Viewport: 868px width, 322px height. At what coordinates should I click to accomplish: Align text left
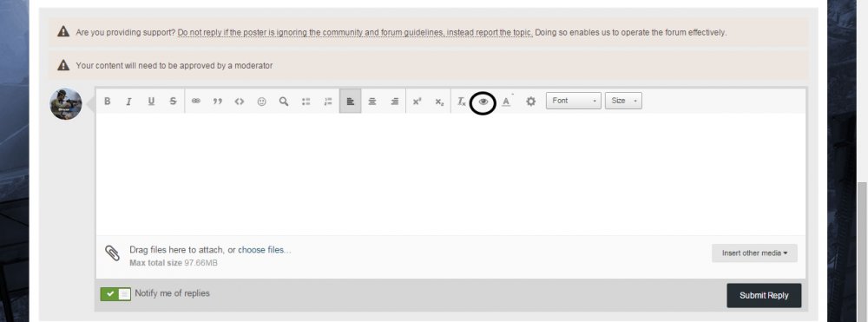tap(350, 102)
